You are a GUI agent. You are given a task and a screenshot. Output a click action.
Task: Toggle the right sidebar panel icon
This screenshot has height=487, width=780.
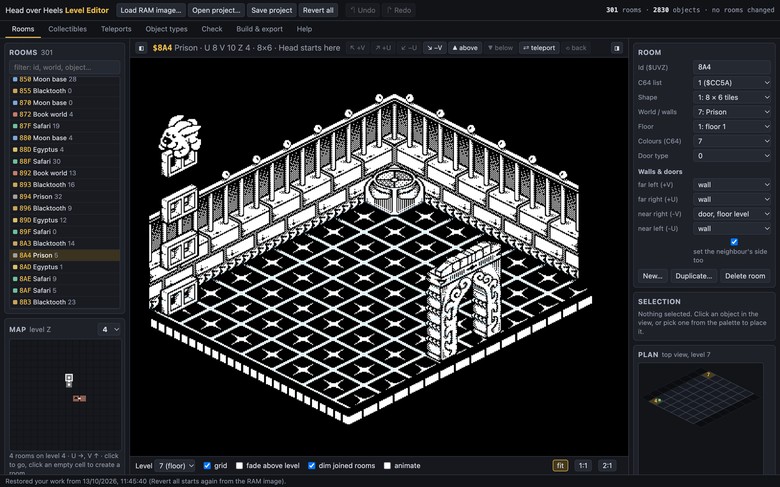click(x=617, y=48)
